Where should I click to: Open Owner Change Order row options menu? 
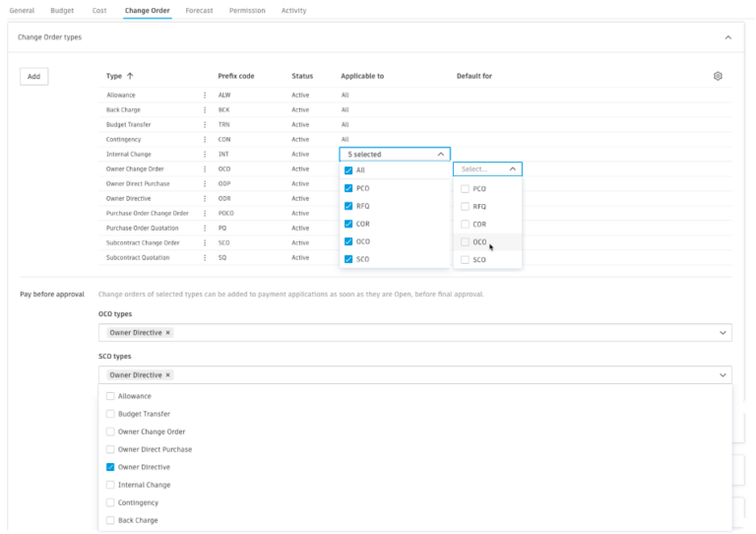(x=205, y=168)
